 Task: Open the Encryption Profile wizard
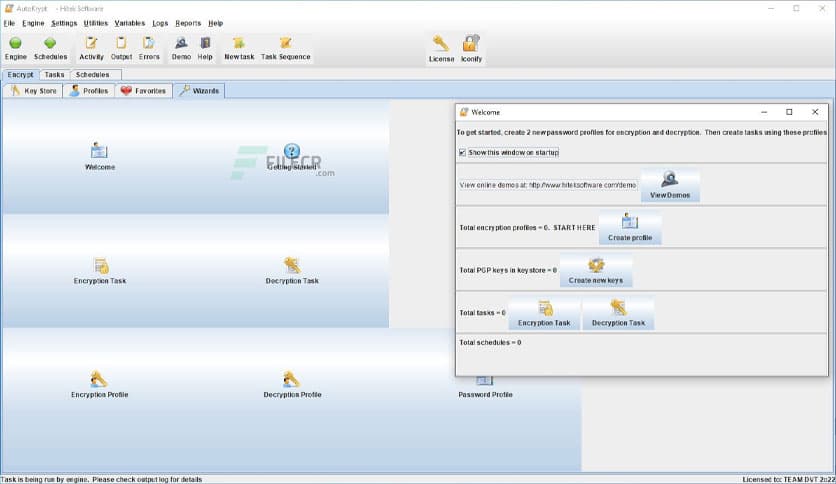pyautogui.click(x=99, y=381)
